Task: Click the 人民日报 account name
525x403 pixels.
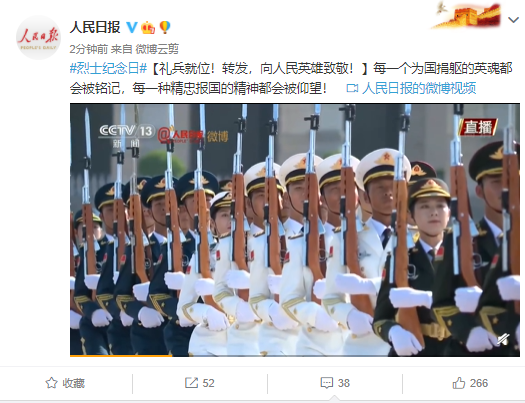Action: (x=95, y=27)
